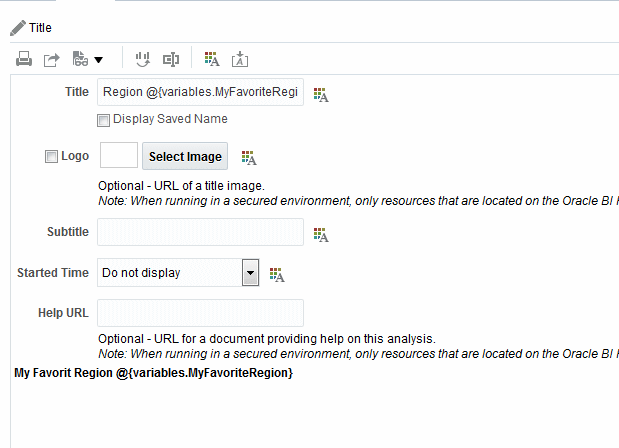Click format icon next to Subtitle field
The height and width of the screenshot is (448, 619).
[x=321, y=235]
